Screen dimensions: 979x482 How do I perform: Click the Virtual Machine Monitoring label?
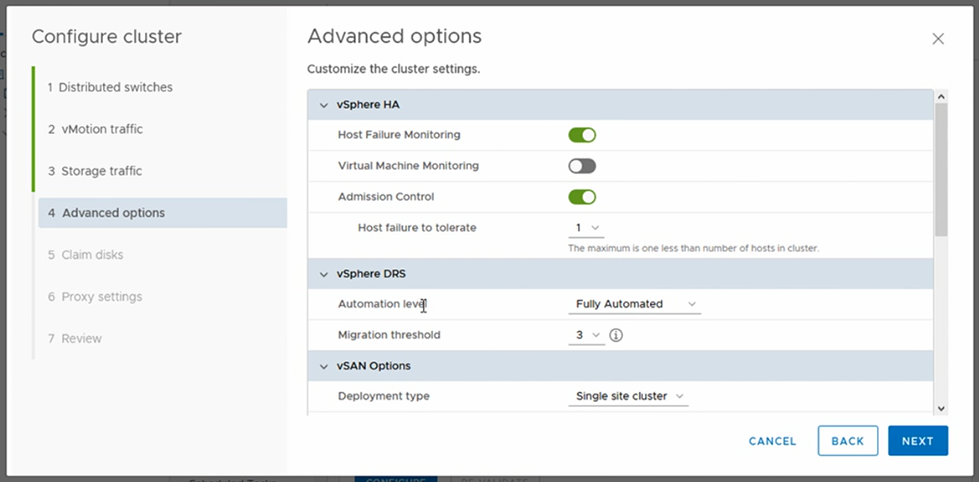pyautogui.click(x=408, y=166)
